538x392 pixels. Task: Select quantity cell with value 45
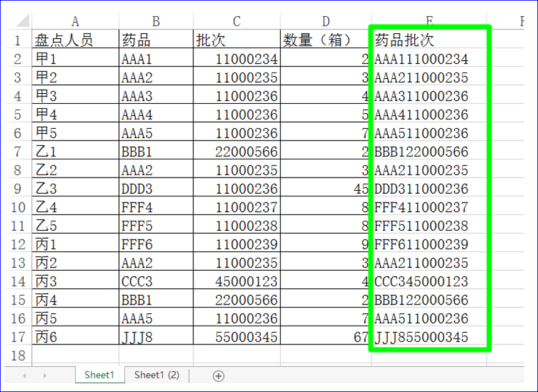point(326,189)
